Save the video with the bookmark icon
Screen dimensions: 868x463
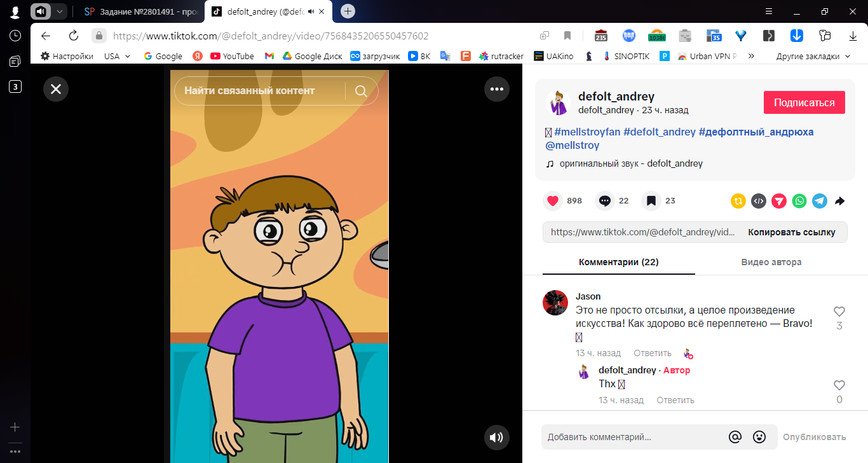click(651, 201)
